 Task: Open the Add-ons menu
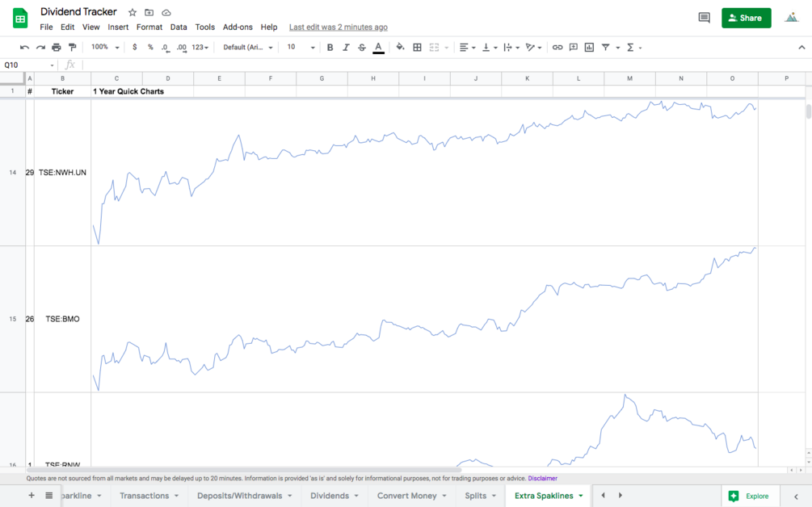pyautogui.click(x=238, y=27)
